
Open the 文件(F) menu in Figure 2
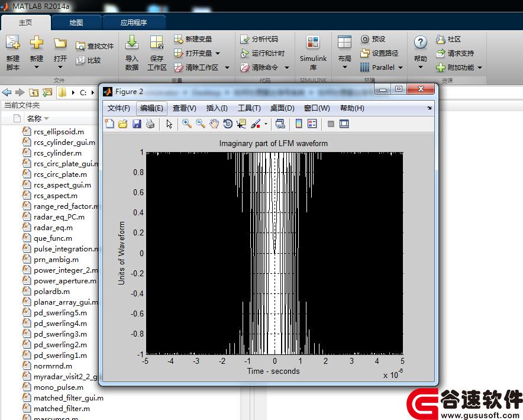pos(119,108)
